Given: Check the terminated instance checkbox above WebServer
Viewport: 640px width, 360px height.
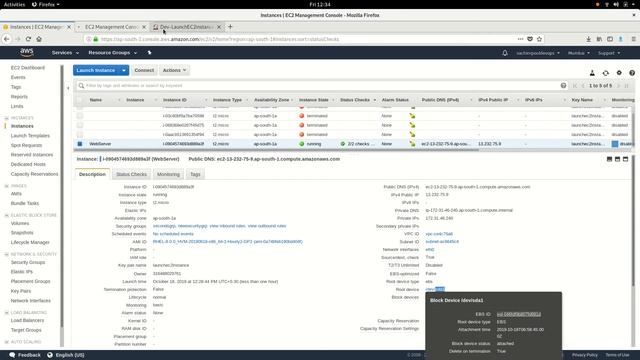Looking at the screenshot, I should (x=80, y=134).
